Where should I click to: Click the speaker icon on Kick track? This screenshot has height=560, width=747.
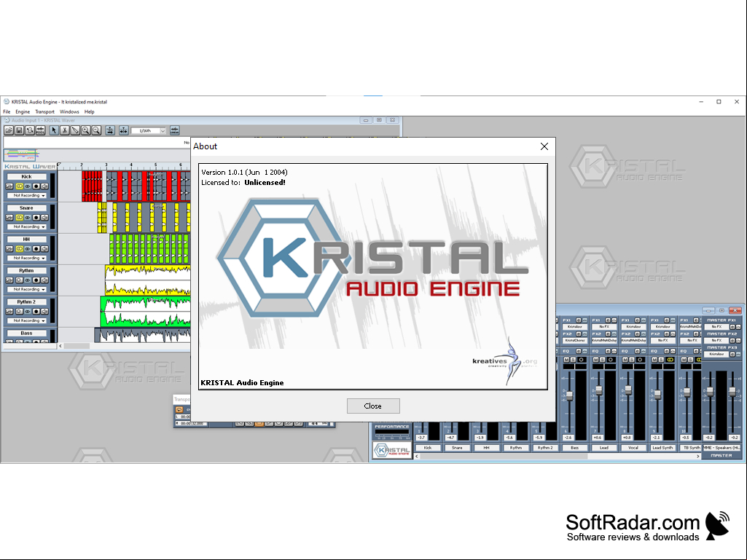pos(44,186)
